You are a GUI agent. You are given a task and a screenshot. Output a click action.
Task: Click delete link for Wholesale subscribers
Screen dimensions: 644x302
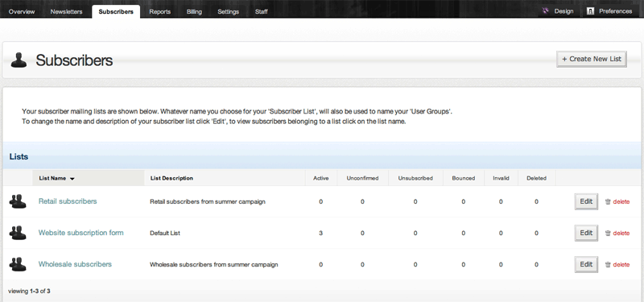[x=621, y=265]
